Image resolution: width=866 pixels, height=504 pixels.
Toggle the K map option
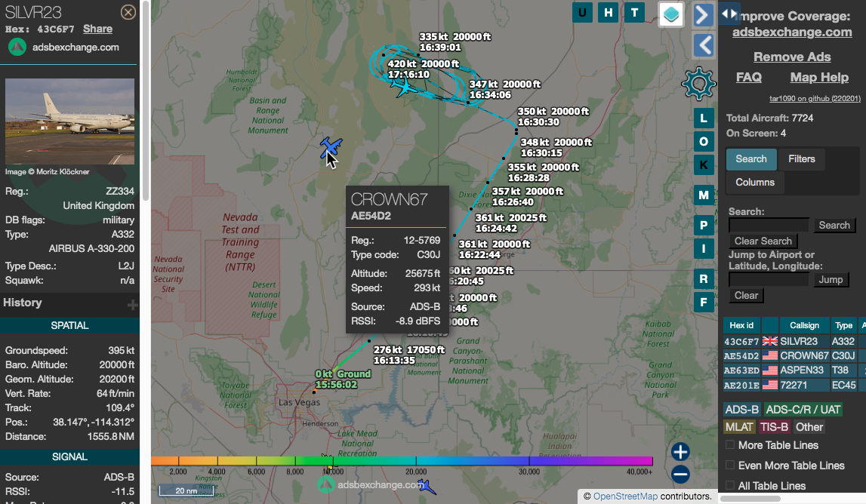(704, 164)
